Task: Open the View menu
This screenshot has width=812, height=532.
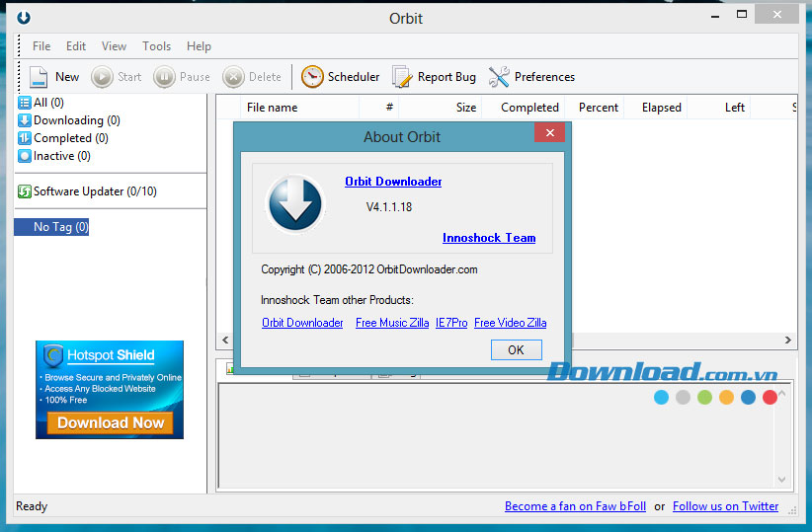Action: coord(114,46)
